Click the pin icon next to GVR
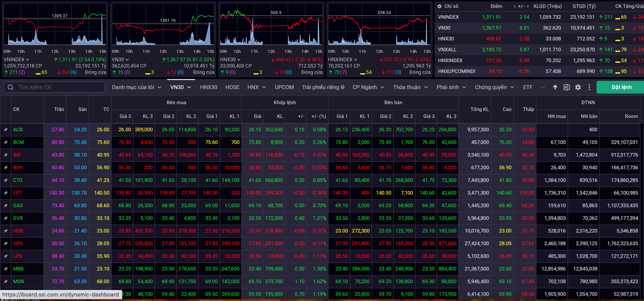Screen dimensions: 644x301 [x=6, y=218]
